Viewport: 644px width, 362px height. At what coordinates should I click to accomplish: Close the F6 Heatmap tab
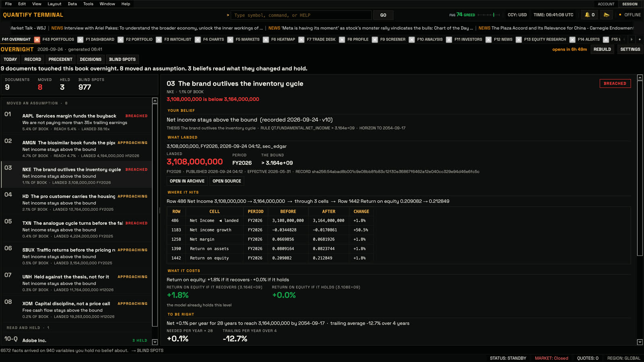tap(301, 39)
